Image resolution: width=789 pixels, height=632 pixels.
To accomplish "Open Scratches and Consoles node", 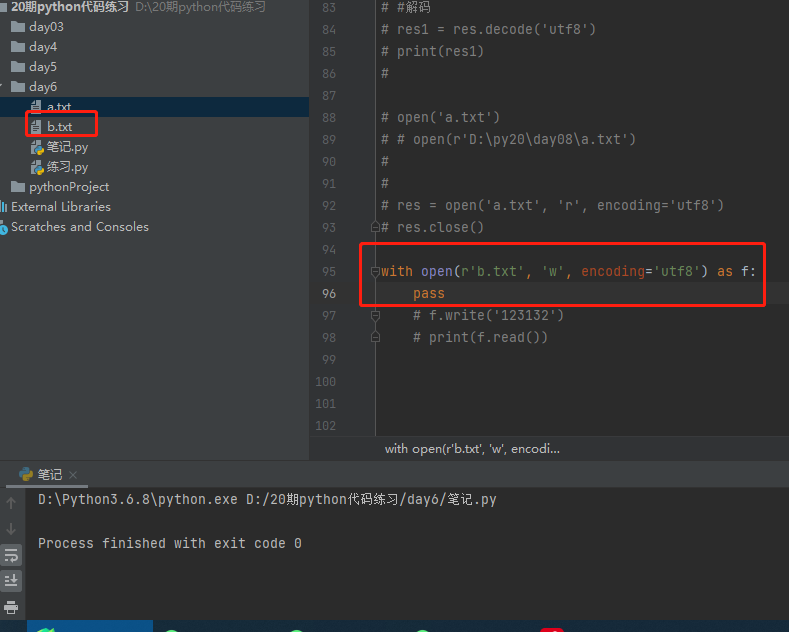I will 80,227.
